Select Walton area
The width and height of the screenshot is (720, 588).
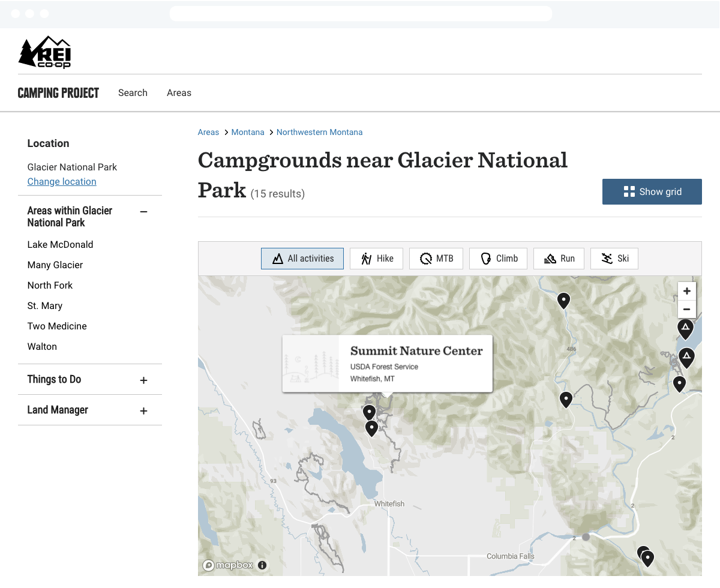[42, 347]
